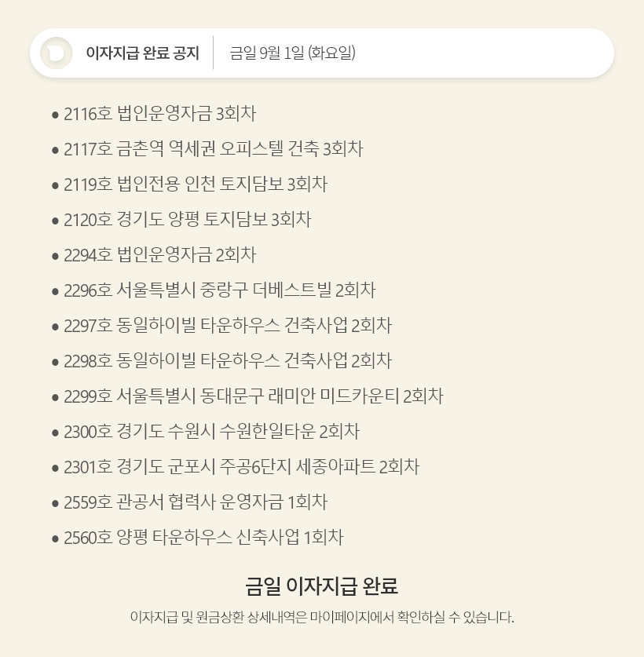Select 2298호 동일하이빌 타운하우스 건축사업 item
This screenshot has height=657, width=644.
[x=228, y=360]
